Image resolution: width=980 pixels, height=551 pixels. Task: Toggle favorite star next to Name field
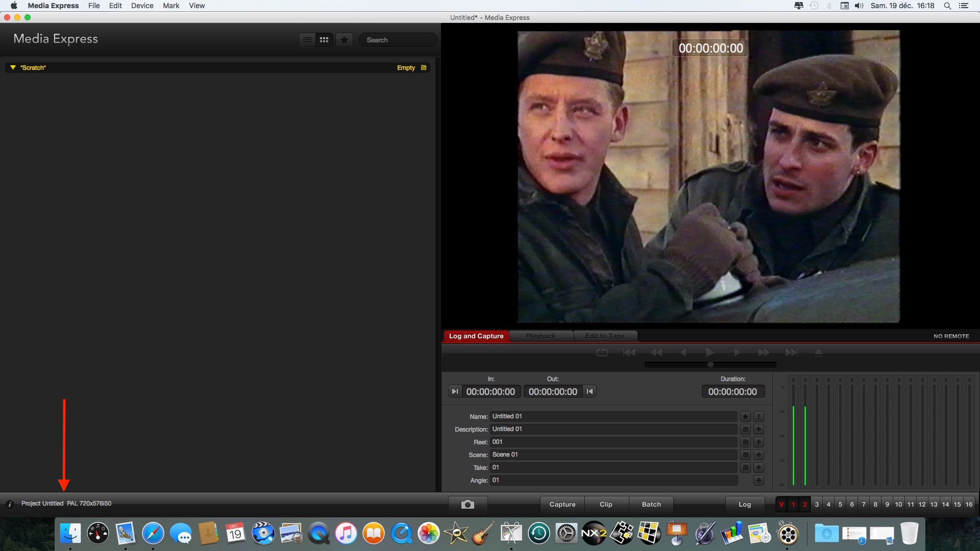tap(745, 416)
